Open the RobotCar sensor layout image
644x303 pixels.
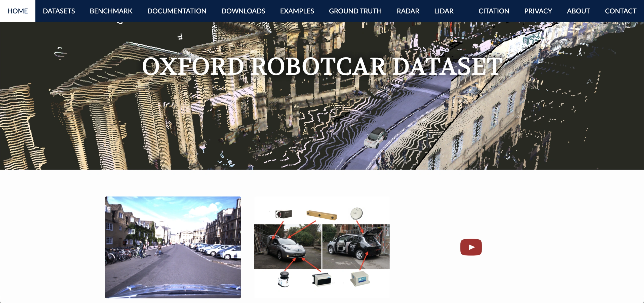pyautogui.click(x=322, y=247)
